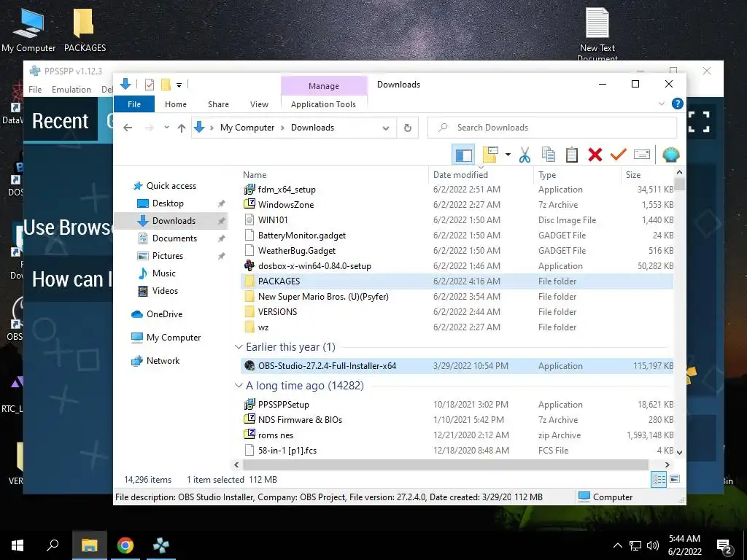Expand the ribbon with the chevron
This screenshot has height=560, width=747.
tap(661, 104)
